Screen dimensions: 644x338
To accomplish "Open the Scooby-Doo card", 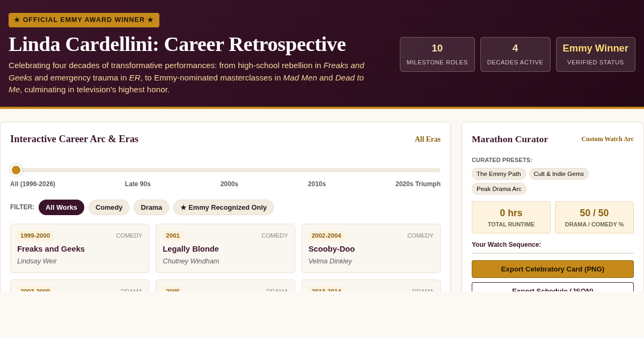I will [371, 248].
